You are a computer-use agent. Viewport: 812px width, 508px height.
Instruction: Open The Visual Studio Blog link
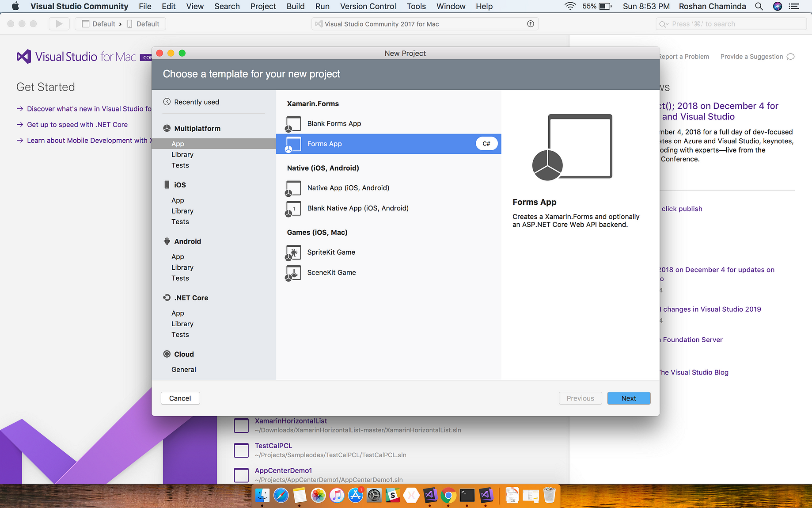[694, 372]
